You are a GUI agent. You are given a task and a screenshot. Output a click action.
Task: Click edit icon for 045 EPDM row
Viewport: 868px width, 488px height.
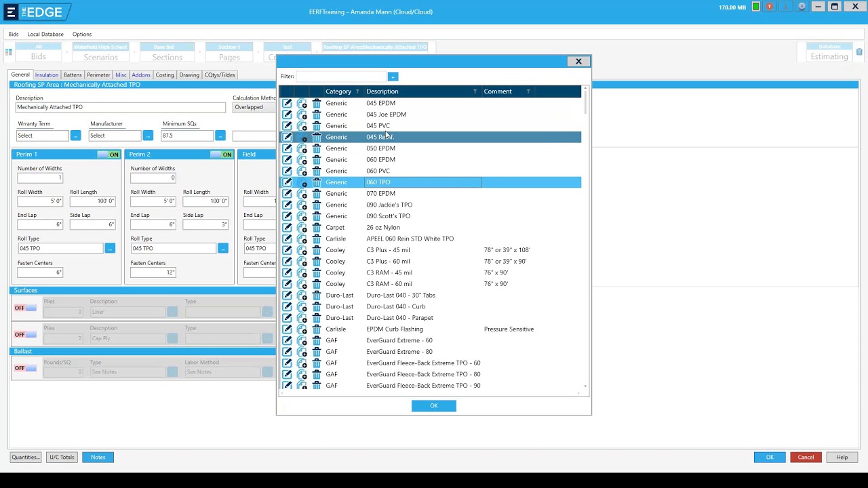pos(288,103)
